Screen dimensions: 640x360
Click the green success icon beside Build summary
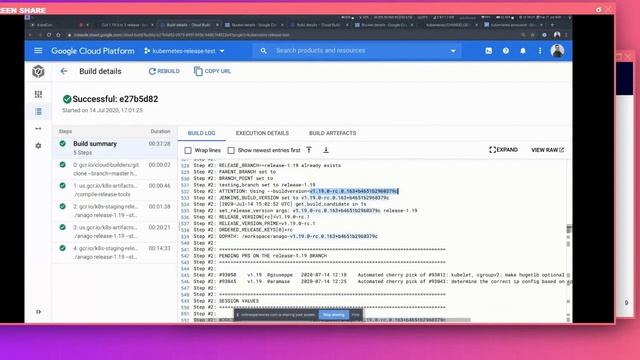tap(62, 144)
